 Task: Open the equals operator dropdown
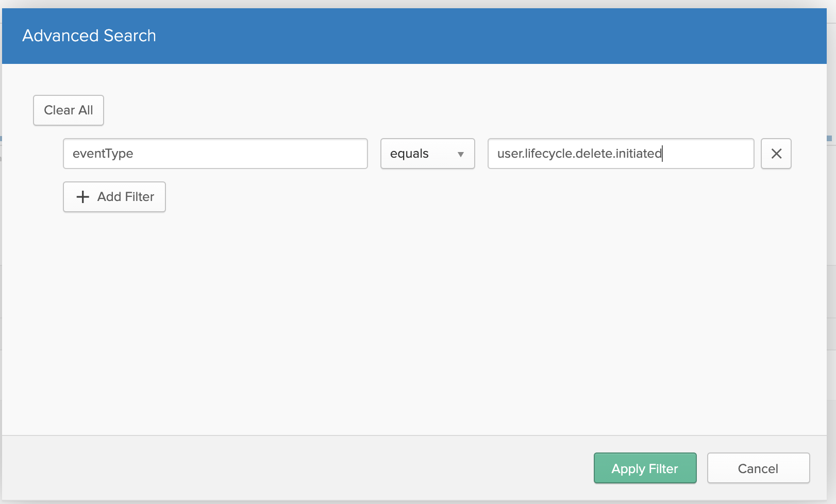pos(427,154)
